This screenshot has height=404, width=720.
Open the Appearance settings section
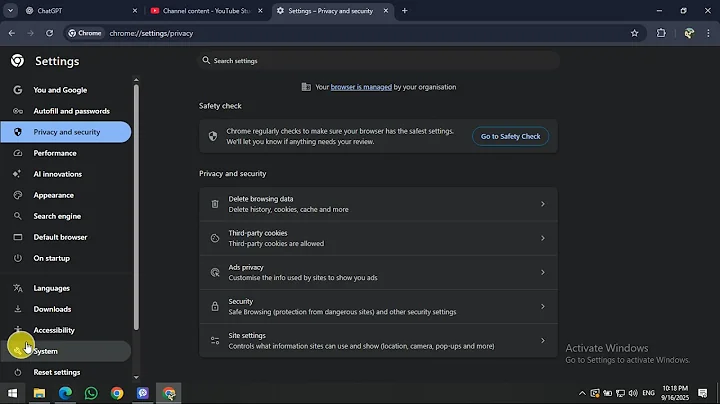(54, 195)
